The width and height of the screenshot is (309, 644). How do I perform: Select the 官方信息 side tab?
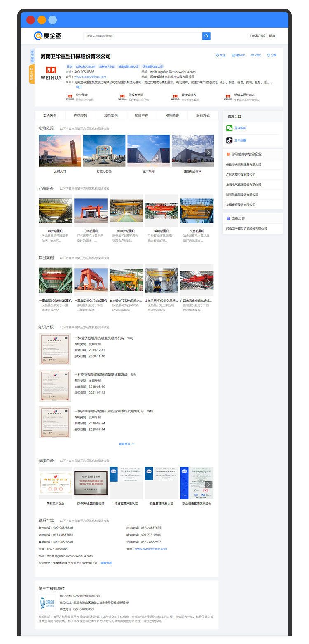tap(32, 56)
